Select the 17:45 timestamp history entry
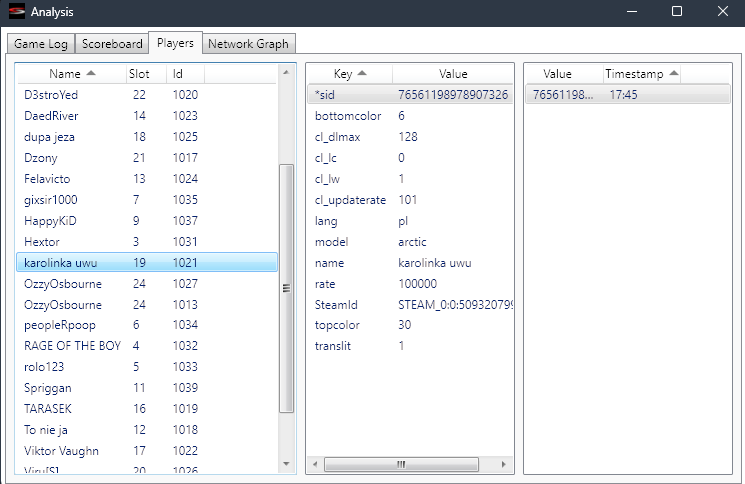Screen dimensions: 745x484 (628, 95)
